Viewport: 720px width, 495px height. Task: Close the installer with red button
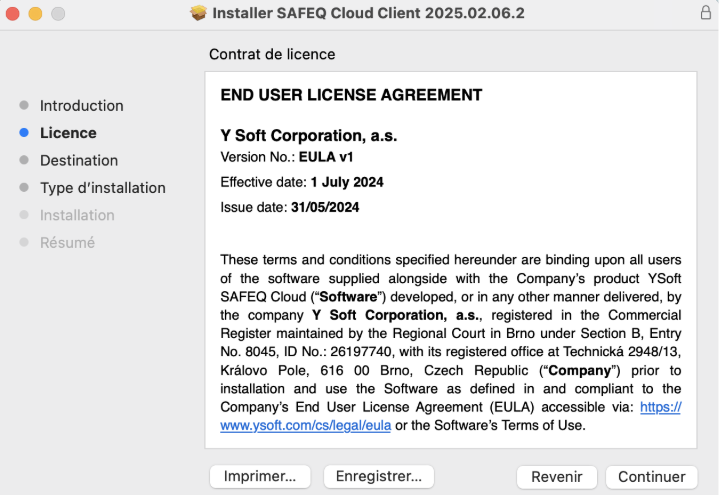coord(12,13)
